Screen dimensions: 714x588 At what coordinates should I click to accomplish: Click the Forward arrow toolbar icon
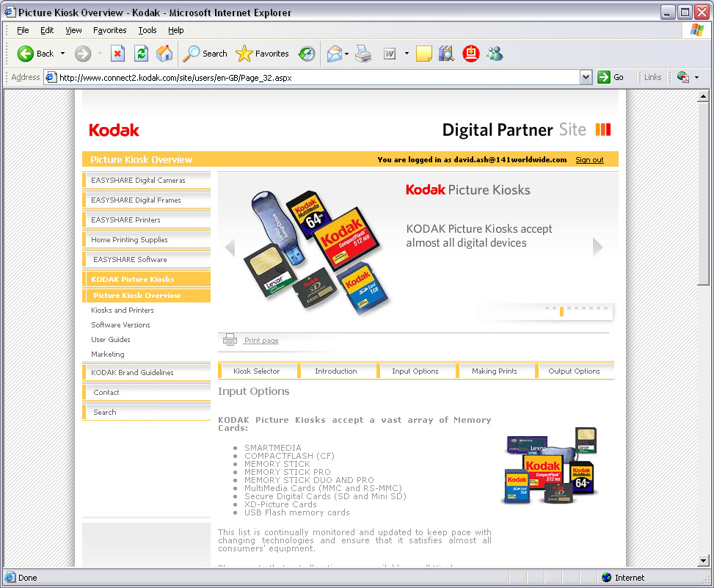[83, 54]
